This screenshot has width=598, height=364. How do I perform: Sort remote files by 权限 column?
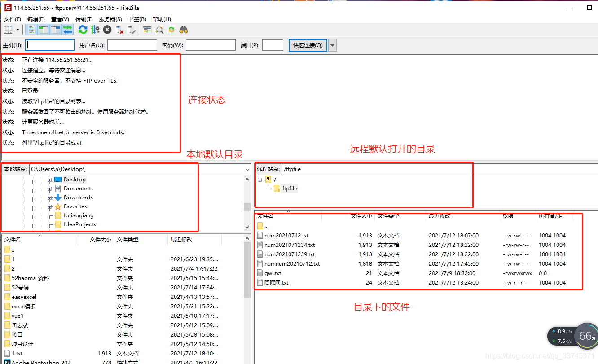tap(518, 216)
